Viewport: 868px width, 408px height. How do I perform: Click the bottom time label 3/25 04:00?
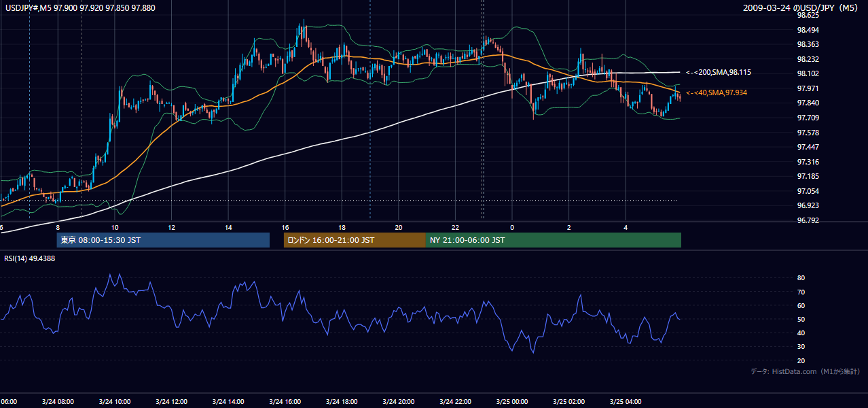[626, 402]
